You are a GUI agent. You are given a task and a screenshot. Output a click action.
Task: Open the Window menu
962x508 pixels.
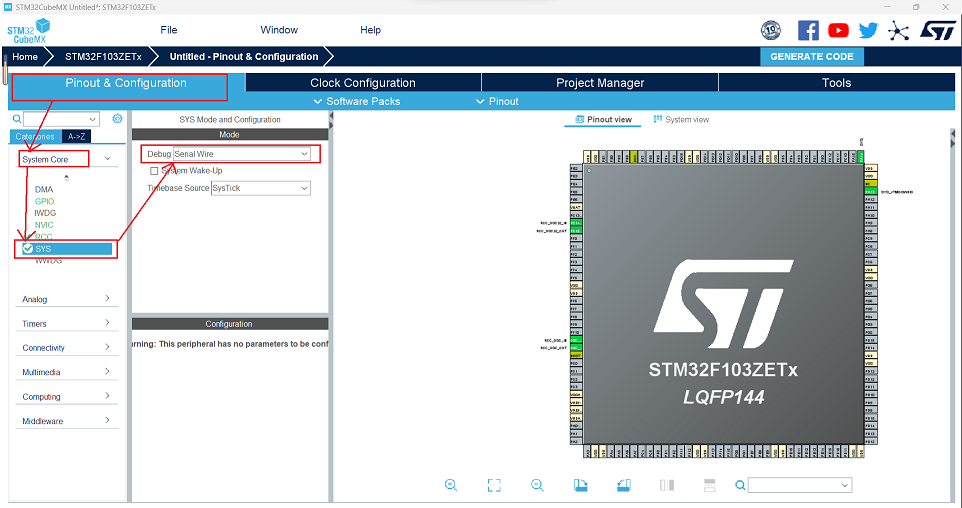279,30
